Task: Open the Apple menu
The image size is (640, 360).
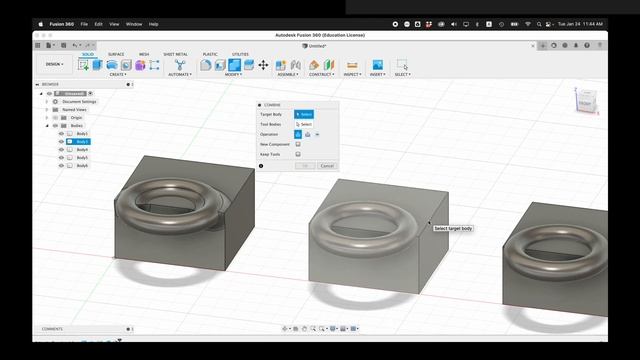Action: coord(40,24)
